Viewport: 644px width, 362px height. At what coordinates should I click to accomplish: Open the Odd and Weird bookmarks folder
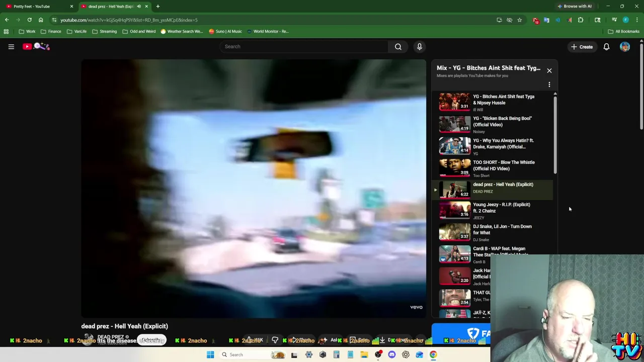(139, 32)
